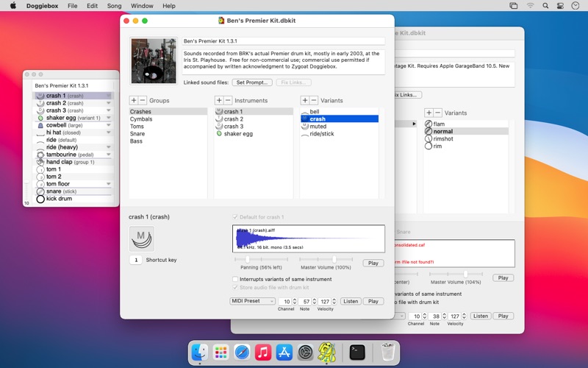Select the Cymbals group
This screenshot has height=368, width=588.
click(x=168, y=119)
